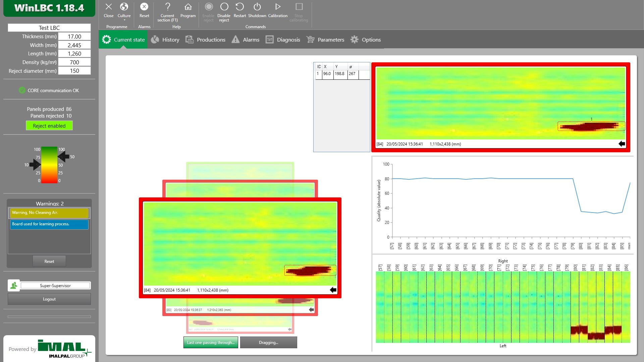The width and height of the screenshot is (644, 362).
Task: Click the Shutdown power icon
Action: (257, 7)
